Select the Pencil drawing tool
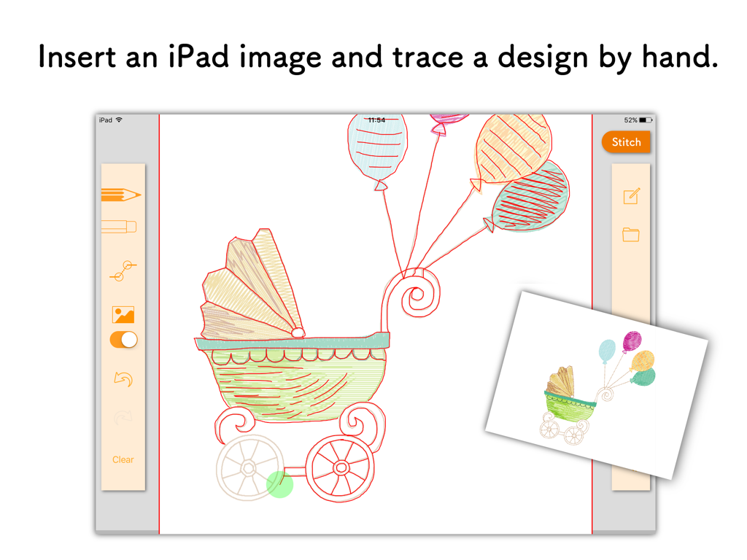The height and width of the screenshot is (560, 747). (122, 193)
